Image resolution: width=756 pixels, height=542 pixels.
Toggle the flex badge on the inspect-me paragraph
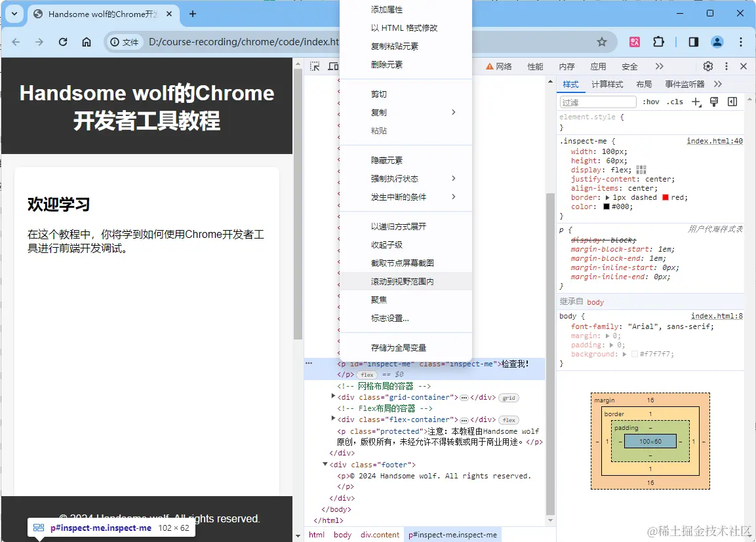coord(367,375)
